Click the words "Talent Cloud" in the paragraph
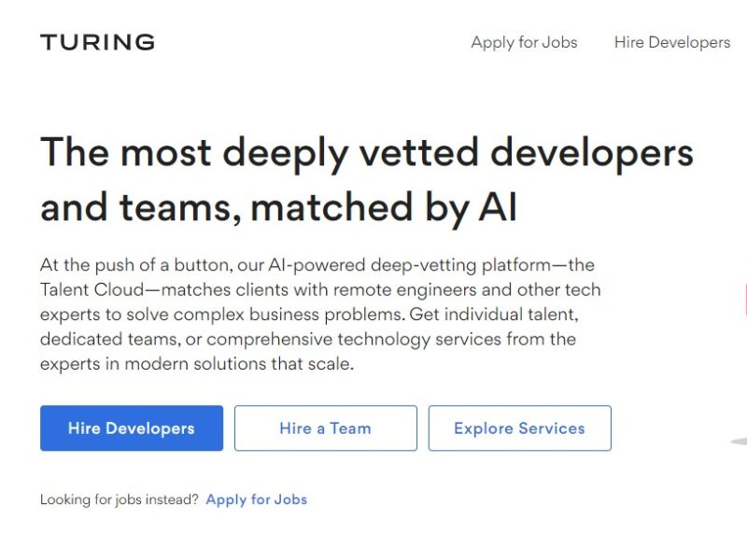This screenshot has height=560, width=747. [x=92, y=289]
